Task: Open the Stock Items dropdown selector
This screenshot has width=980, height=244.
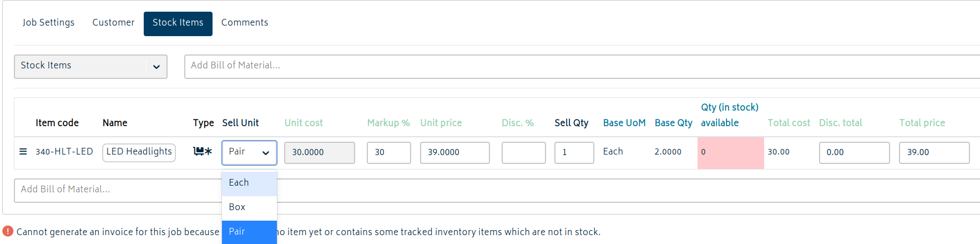Action: click(90, 66)
